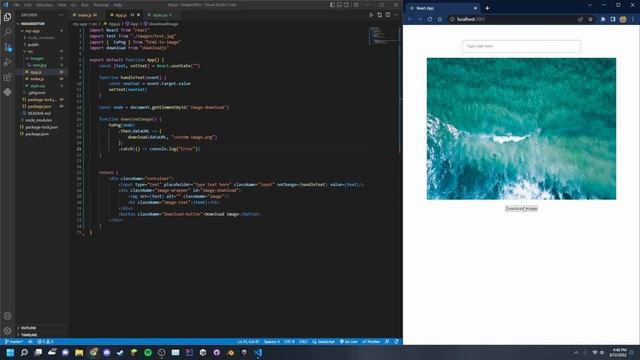Open the Run and Debug view in activity bar

[7, 62]
